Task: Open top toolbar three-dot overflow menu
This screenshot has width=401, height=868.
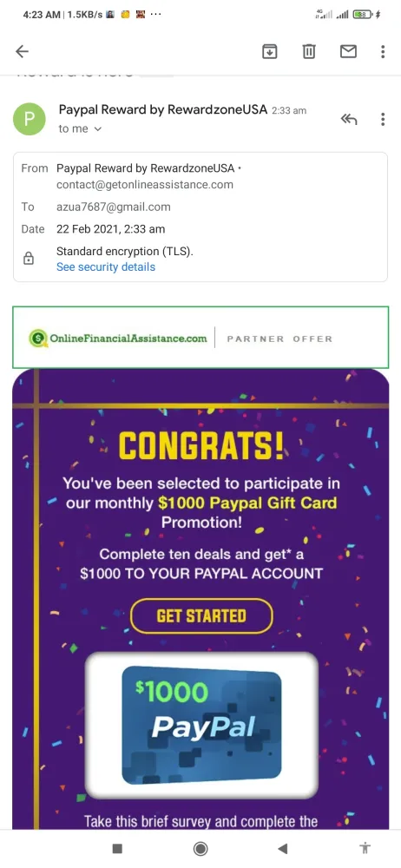Action: coord(383,51)
